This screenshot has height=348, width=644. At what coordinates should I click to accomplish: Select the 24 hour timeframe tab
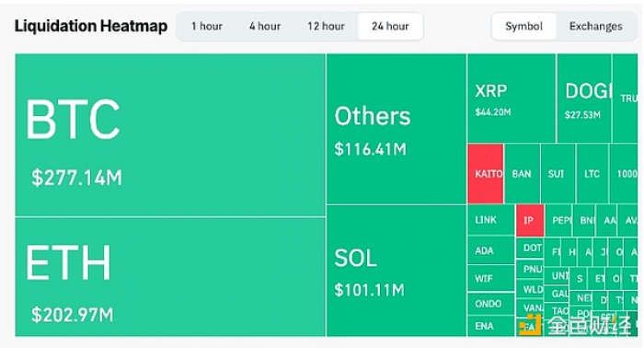[390, 27]
